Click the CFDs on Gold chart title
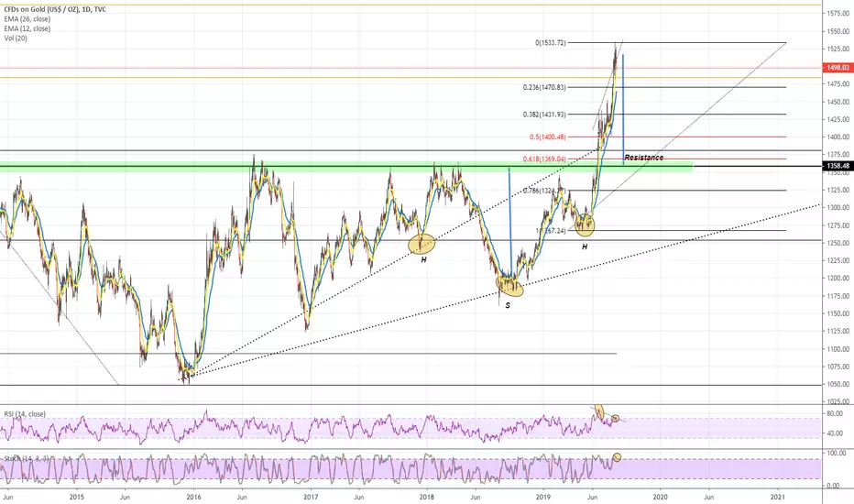 coord(55,9)
